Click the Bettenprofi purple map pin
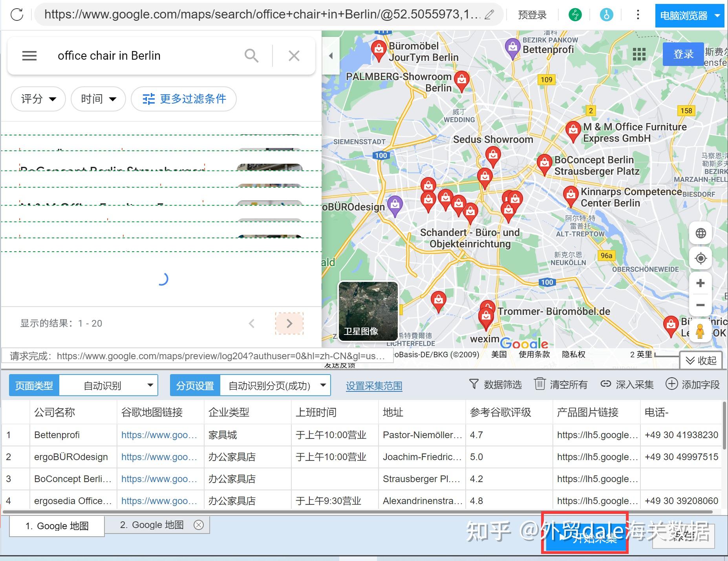 point(512,48)
